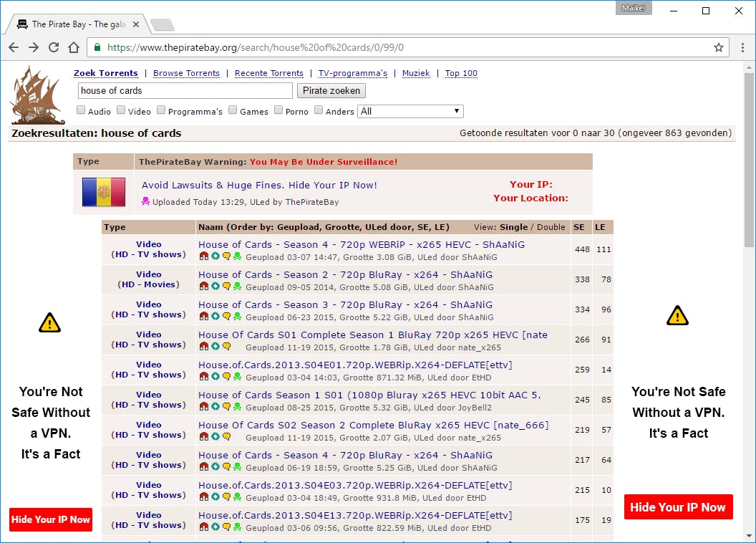Sort results by the SE column header
The height and width of the screenshot is (543, 756).
click(x=579, y=227)
